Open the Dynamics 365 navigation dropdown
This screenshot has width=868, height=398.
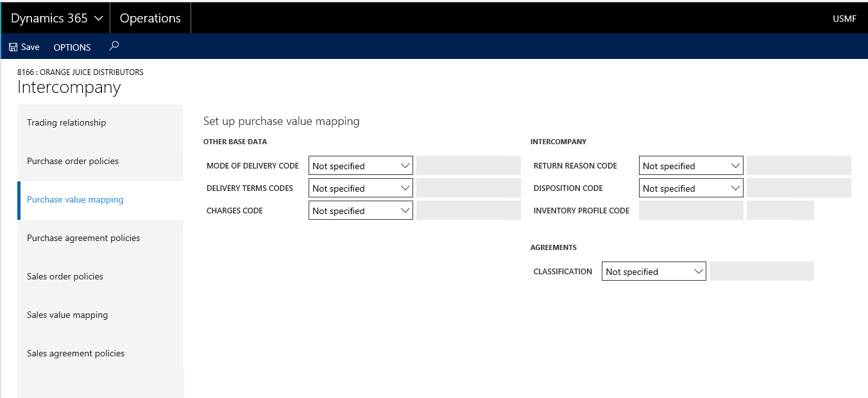[56, 19]
